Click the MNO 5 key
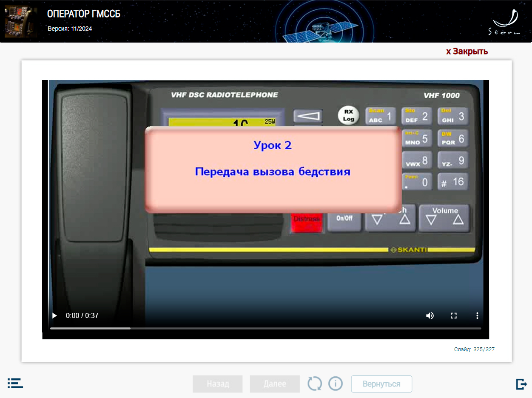 click(x=417, y=138)
